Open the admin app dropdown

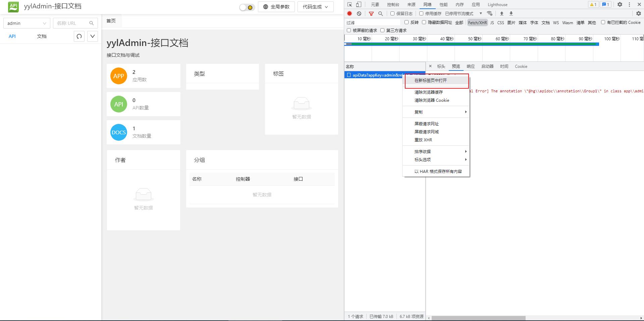(x=26, y=23)
